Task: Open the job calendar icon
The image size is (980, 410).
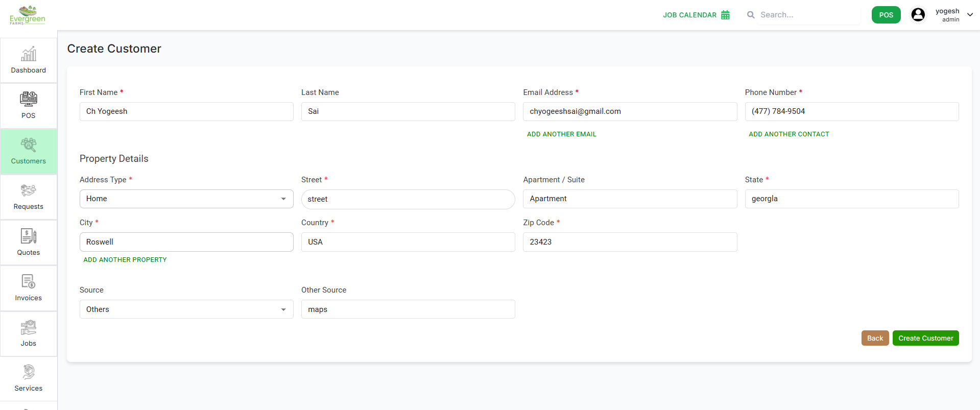Action: coord(725,15)
